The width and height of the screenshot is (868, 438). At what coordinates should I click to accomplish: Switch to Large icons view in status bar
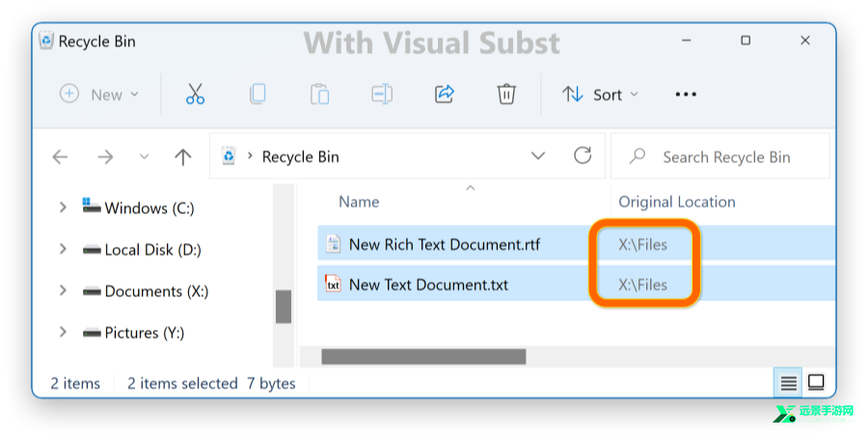[816, 383]
